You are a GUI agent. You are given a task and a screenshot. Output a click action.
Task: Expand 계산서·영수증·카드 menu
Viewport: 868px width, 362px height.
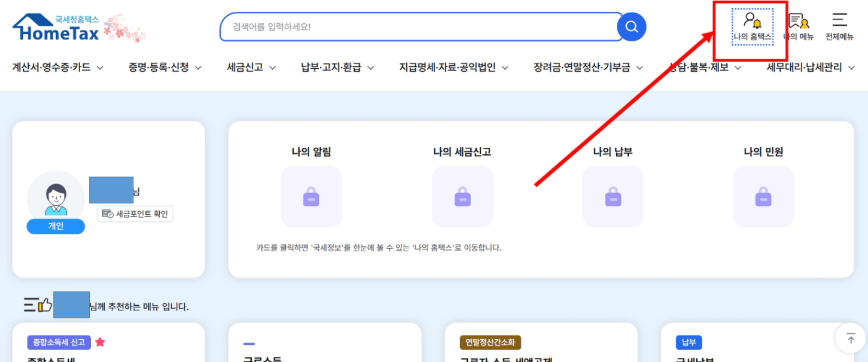click(x=57, y=68)
